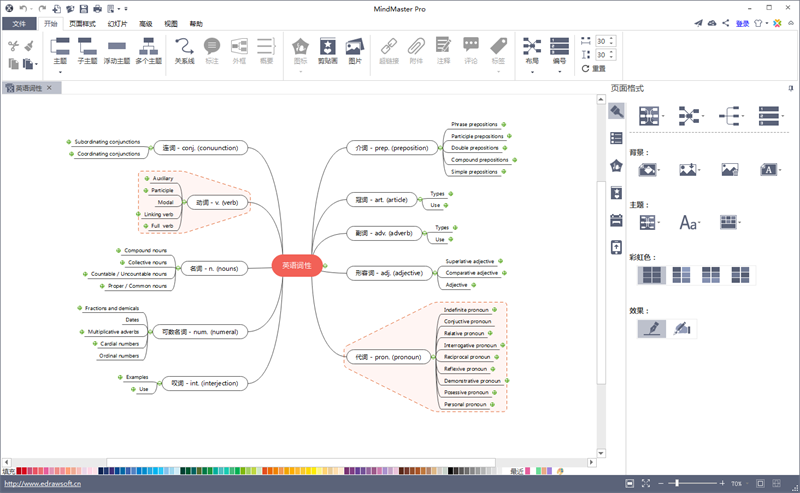Image resolution: width=800 pixels, height=493 pixels.
Task: Select the 英语词性 central topic node
Action: coord(297,265)
